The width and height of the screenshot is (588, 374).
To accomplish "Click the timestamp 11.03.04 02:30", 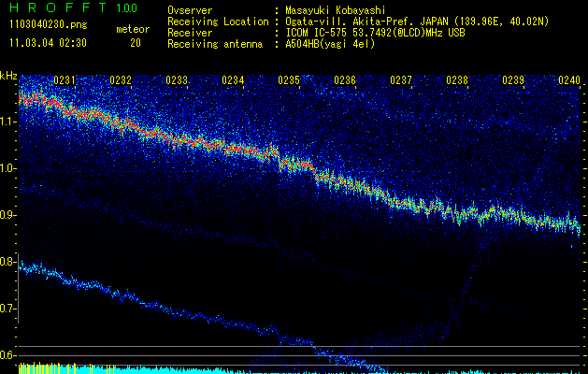I will click(x=48, y=43).
